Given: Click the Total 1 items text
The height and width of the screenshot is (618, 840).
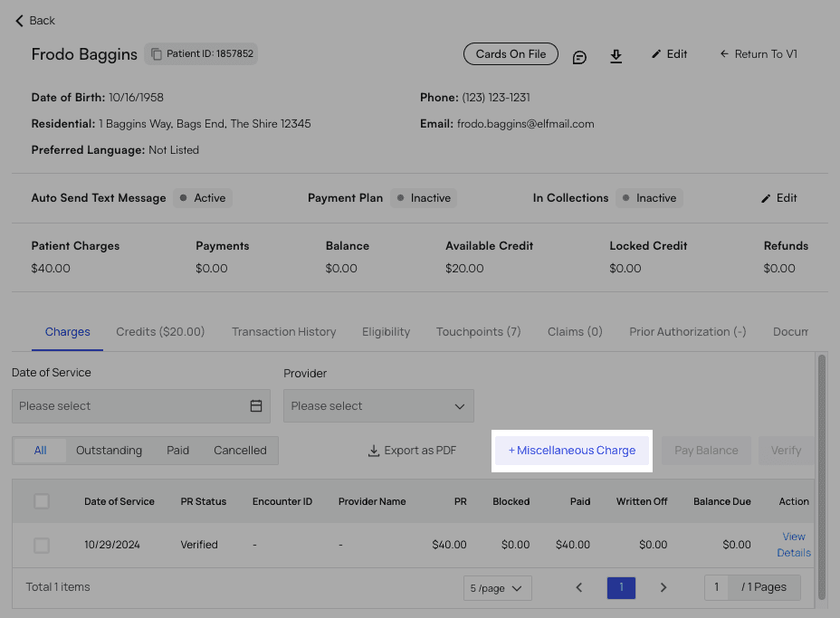Looking at the screenshot, I should (x=58, y=587).
